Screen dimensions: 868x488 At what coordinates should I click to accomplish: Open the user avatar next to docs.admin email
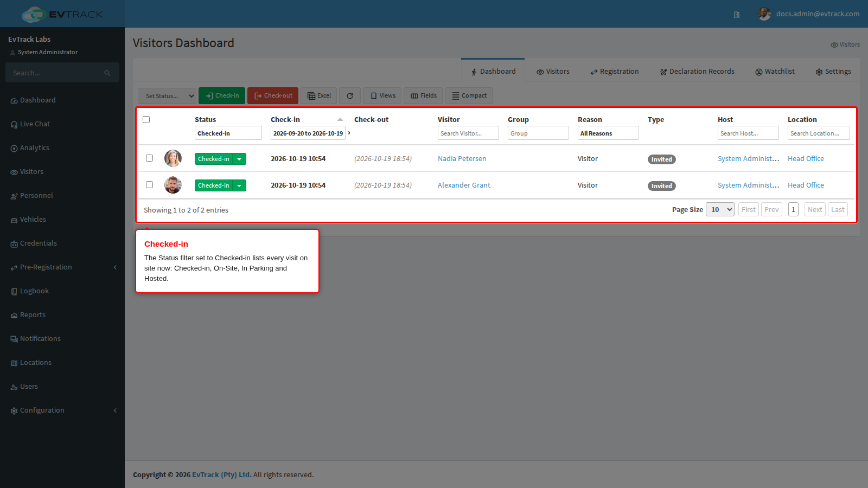coord(764,14)
